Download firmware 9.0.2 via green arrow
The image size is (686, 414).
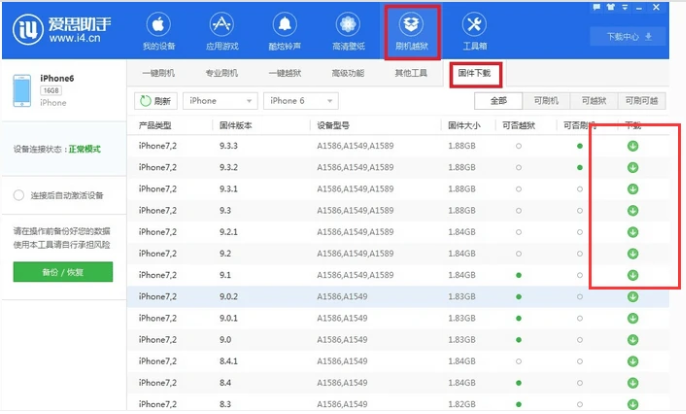tap(633, 297)
